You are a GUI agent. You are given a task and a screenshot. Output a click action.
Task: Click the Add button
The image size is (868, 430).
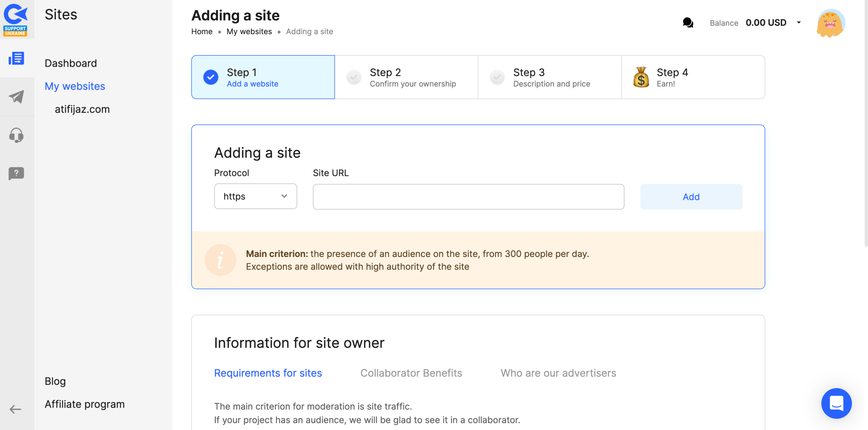click(x=691, y=196)
